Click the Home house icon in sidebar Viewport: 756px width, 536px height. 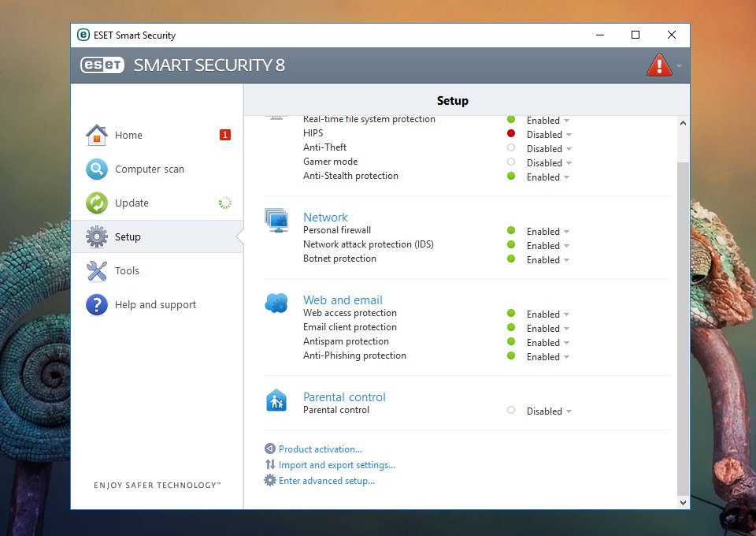coord(97,135)
